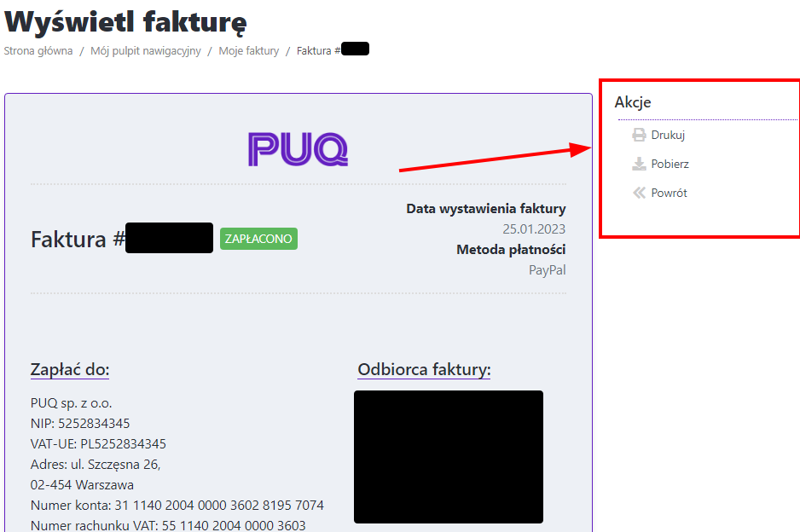Viewport: 800px width, 532px height.
Task: Open the Drukuj print action
Action: (x=668, y=136)
